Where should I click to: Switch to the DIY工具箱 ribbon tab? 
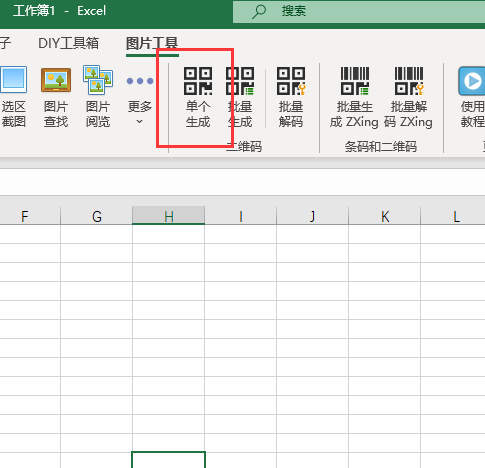(x=68, y=43)
